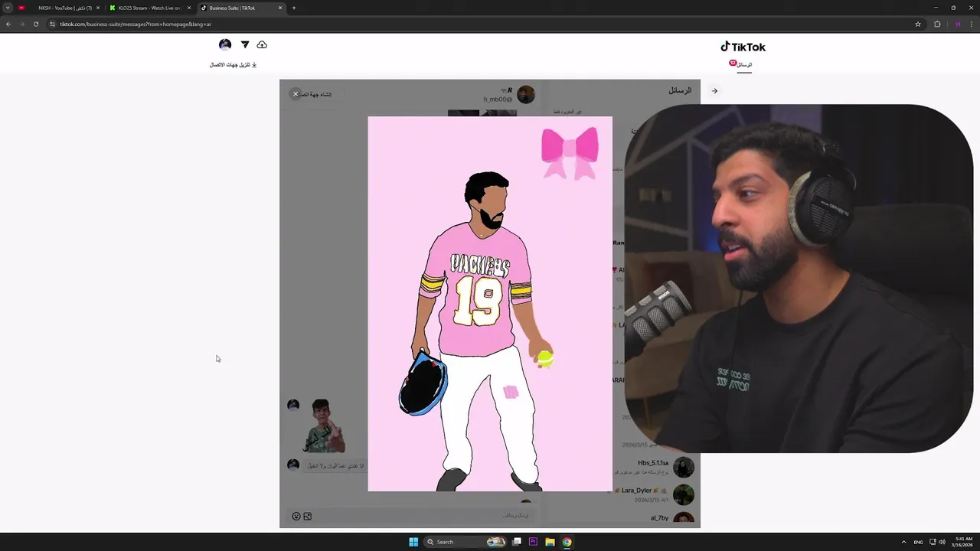980x551 pixels.
Task: Expand the tab search dropdown
Action: [x=8, y=8]
